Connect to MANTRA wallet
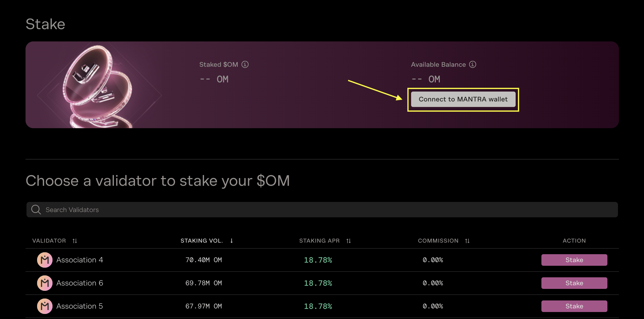The height and width of the screenshot is (319, 644). (x=463, y=99)
